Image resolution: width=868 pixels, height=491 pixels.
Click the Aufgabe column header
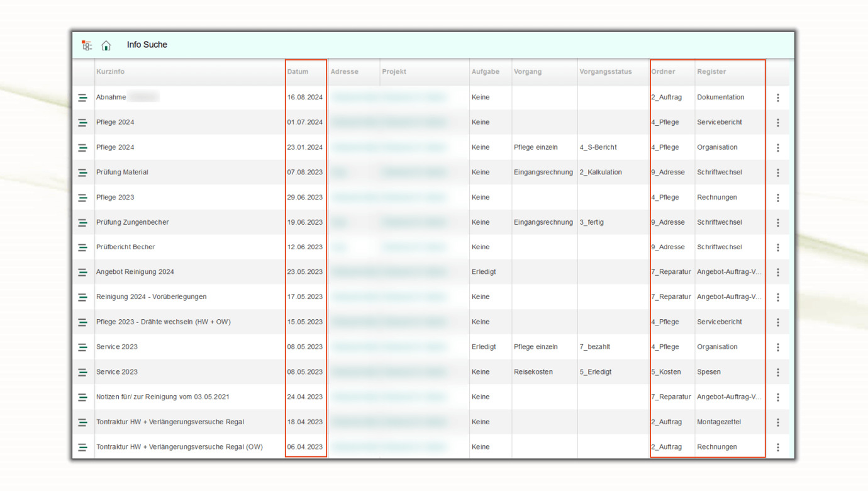(x=485, y=72)
